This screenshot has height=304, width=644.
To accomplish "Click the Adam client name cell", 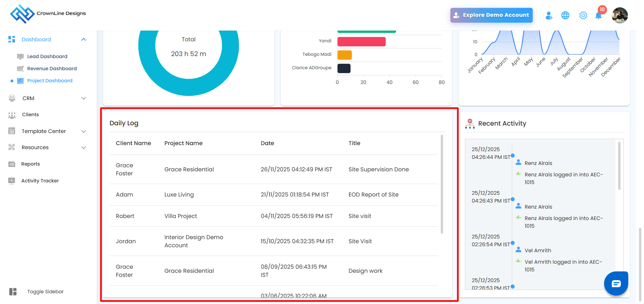I will [x=124, y=194].
